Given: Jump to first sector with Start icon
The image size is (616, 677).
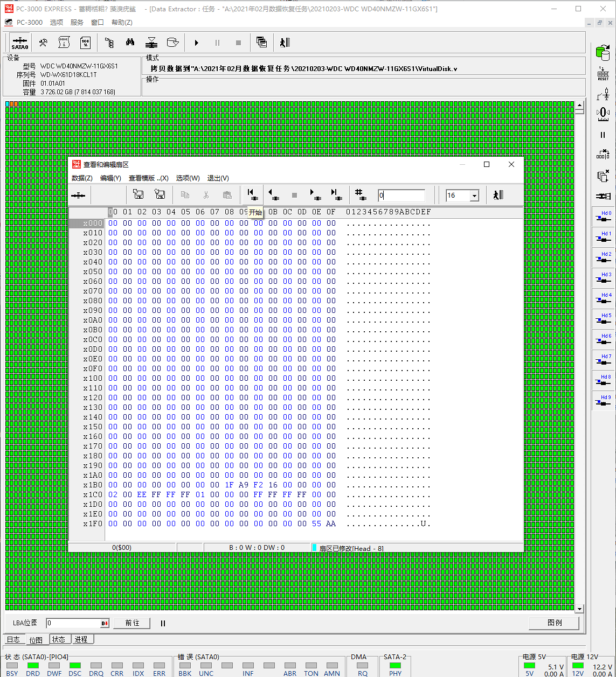Looking at the screenshot, I should [x=251, y=195].
